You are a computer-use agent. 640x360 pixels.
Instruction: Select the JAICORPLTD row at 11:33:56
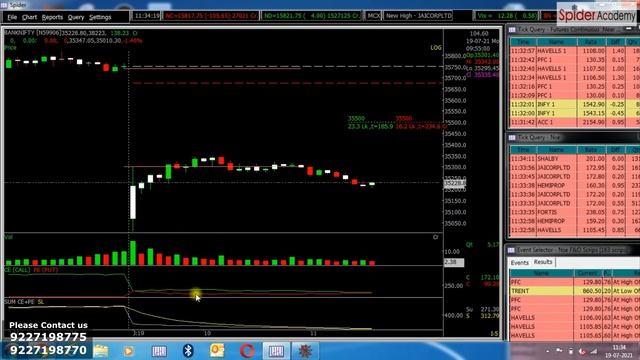[x=575, y=168]
